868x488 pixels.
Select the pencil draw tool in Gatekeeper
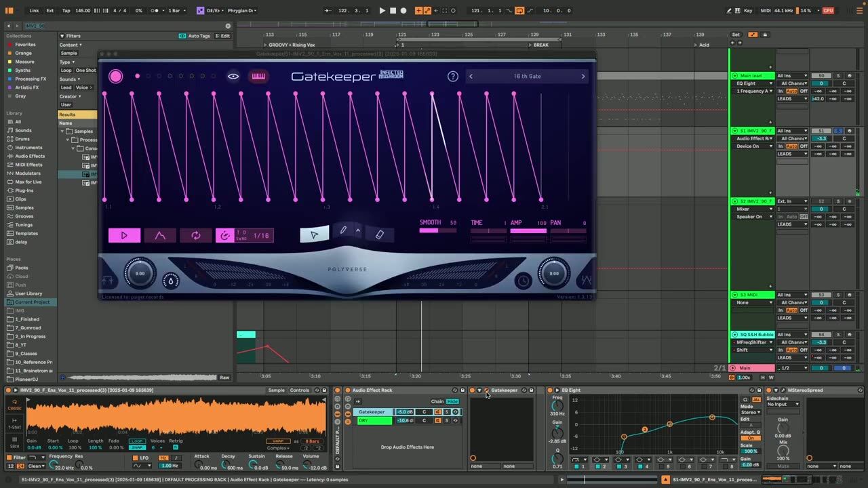click(x=343, y=231)
